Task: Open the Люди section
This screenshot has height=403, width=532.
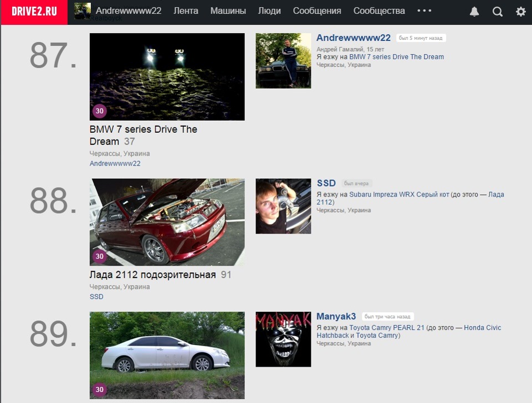Action: click(269, 11)
